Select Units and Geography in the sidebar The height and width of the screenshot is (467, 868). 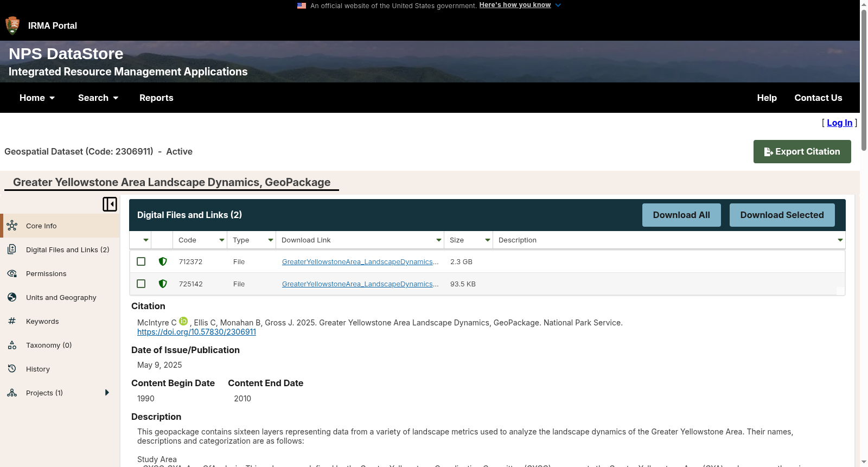(60, 297)
